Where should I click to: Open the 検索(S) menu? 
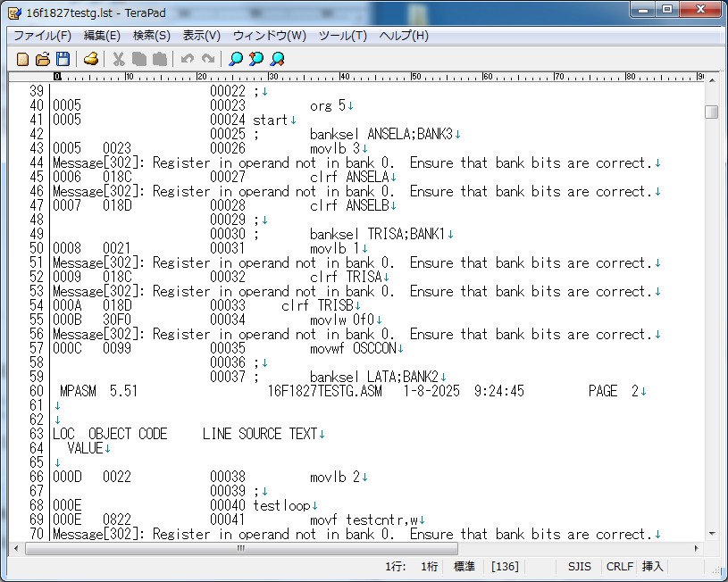point(151,36)
